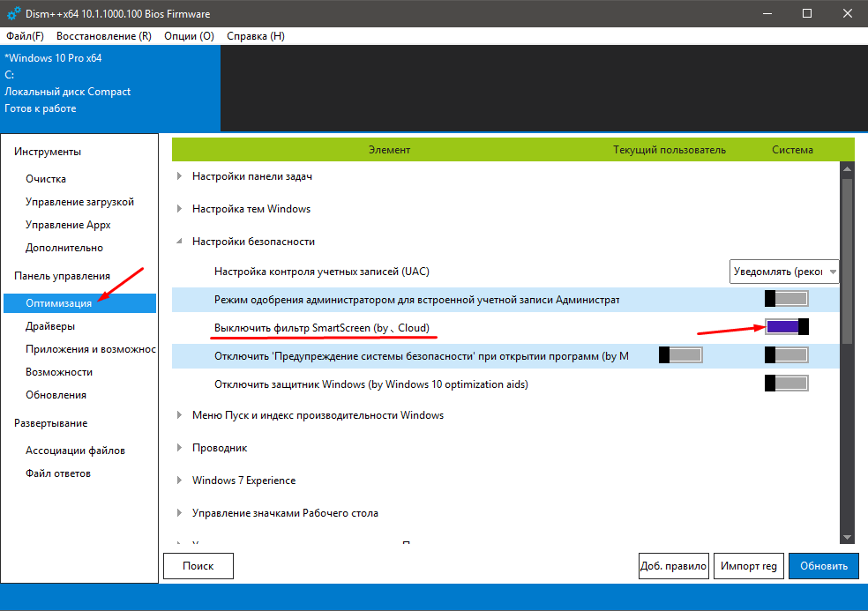Open the Опции (O) menu
Viewport: 868px width, 611px height.
click(x=189, y=36)
